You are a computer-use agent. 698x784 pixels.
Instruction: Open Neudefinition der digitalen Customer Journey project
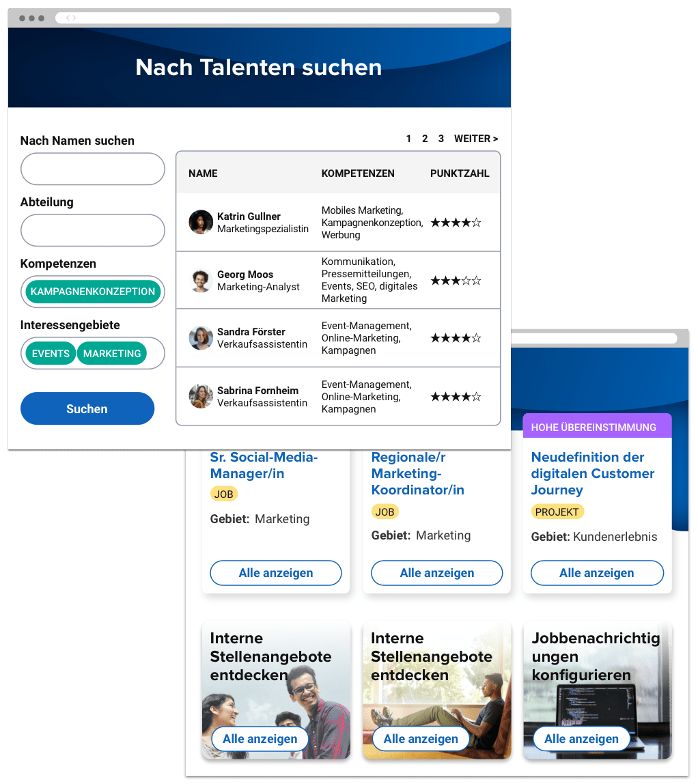pyautogui.click(x=593, y=473)
